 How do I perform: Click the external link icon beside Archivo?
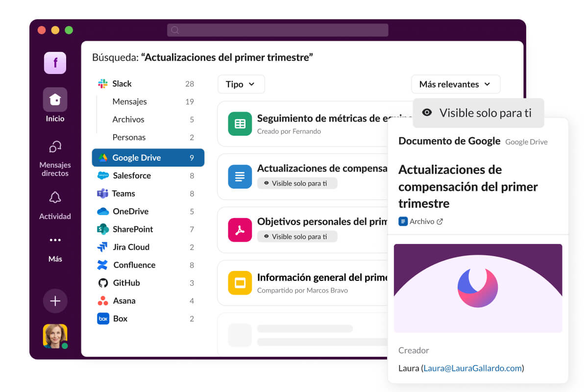(440, 221)
